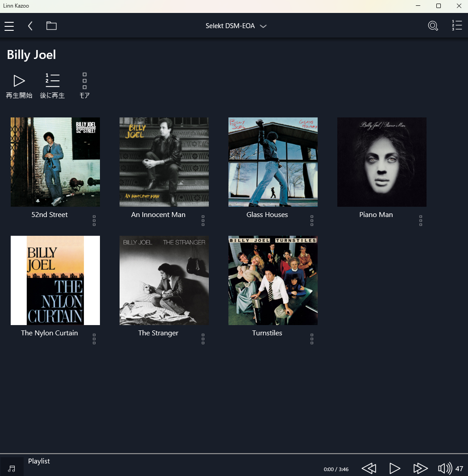Screen dimensions: 468x476
Task: Show the numbered playlist queue icon
Action: tap(457, 25)
